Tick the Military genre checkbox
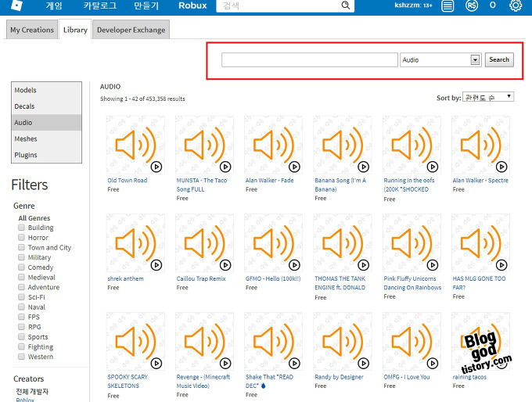532x402 pixels. click(21, 257)
